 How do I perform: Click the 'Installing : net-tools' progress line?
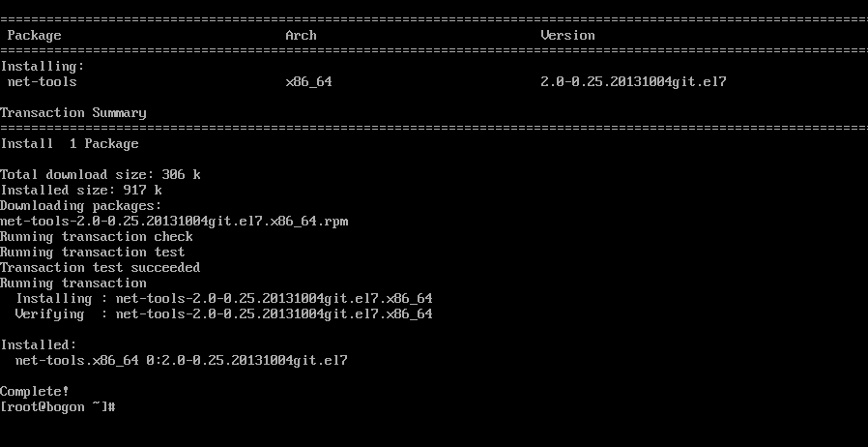click(223, 299)
